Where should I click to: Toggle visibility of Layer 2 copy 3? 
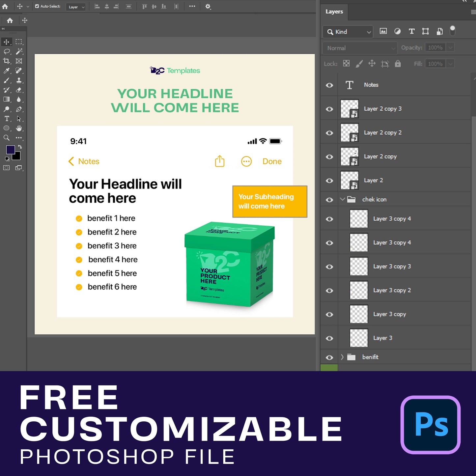329,109
